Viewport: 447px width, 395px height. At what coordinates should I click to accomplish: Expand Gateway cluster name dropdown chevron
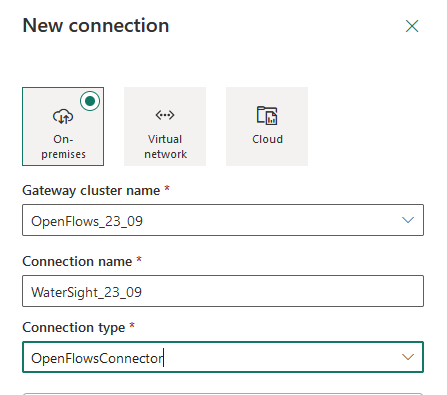408,220
